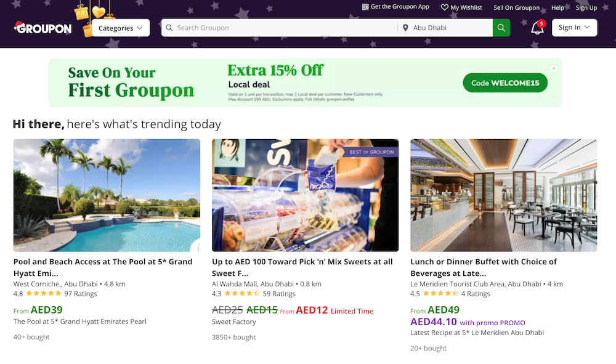Viewport: 616px width, 364px height.
Task: Open the Grand Hyatt pool deal thumbnail
Action: [x=106, y=195]
